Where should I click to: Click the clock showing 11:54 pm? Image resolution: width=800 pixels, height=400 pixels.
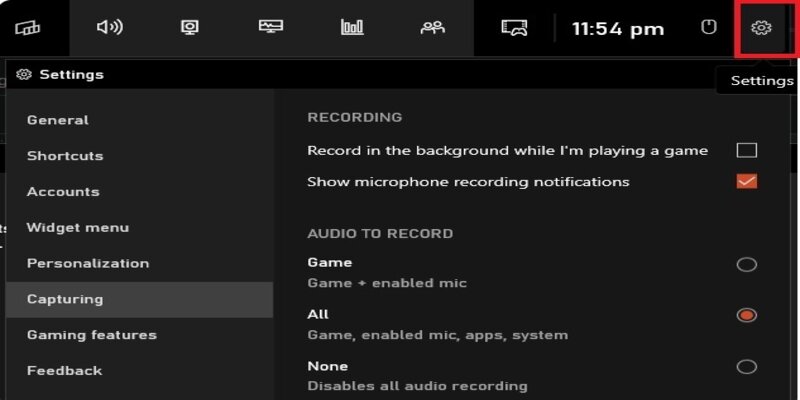click(x=618, y=29)
